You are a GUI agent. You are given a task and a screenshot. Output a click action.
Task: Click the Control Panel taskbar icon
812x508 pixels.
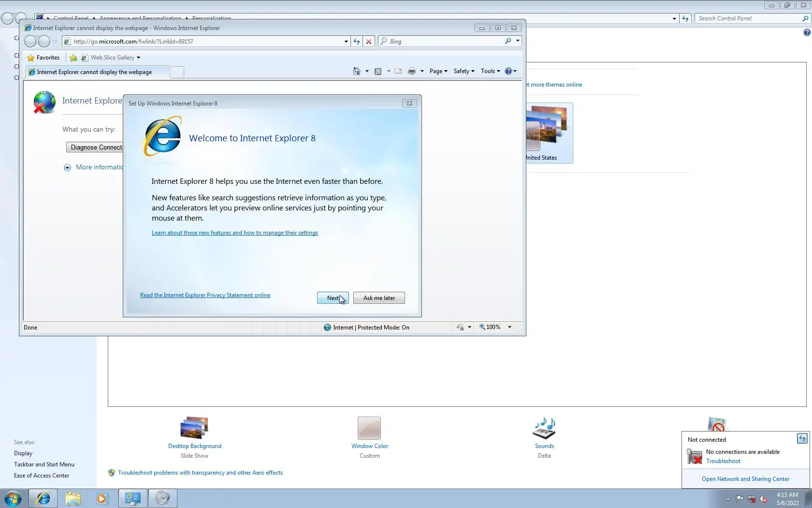(132, 498)
